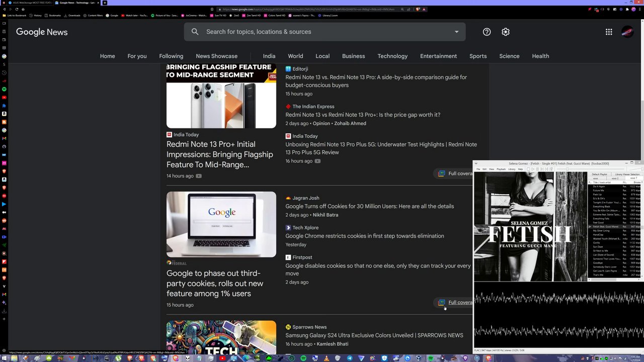This screenshot has width=644, height=362.
Task: Switch to ASUS WebStorage tab
Action: 30,3
